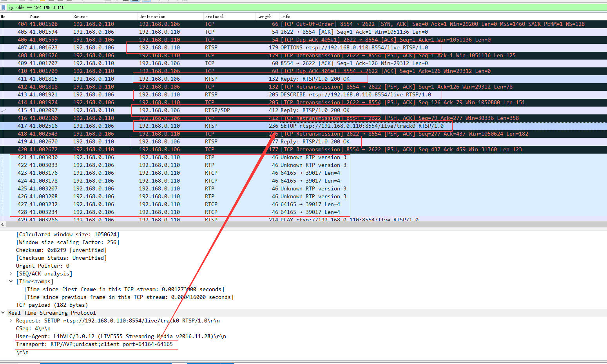Click the ip.addr == 192.168.0.110 filter field
Viewport: 607px width, 364px height.
(x=306, y=7)
